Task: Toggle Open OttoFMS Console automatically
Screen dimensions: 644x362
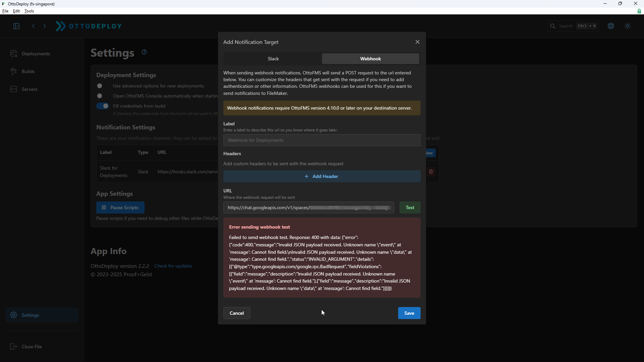Action: pyautogui.click(x=103, y=96)
